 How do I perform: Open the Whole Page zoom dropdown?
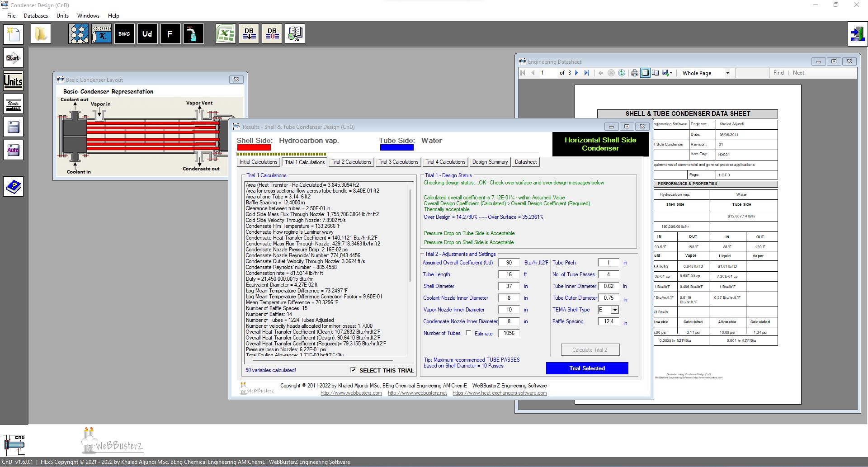point(727,73)
